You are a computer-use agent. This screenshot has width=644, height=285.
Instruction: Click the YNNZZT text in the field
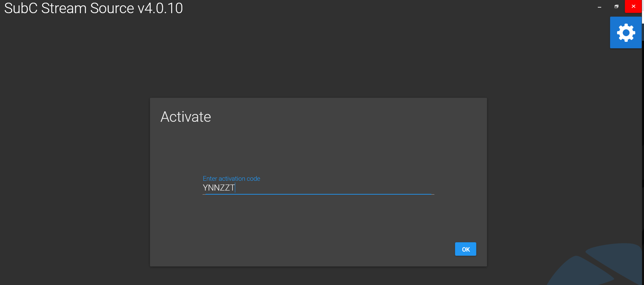218,188
